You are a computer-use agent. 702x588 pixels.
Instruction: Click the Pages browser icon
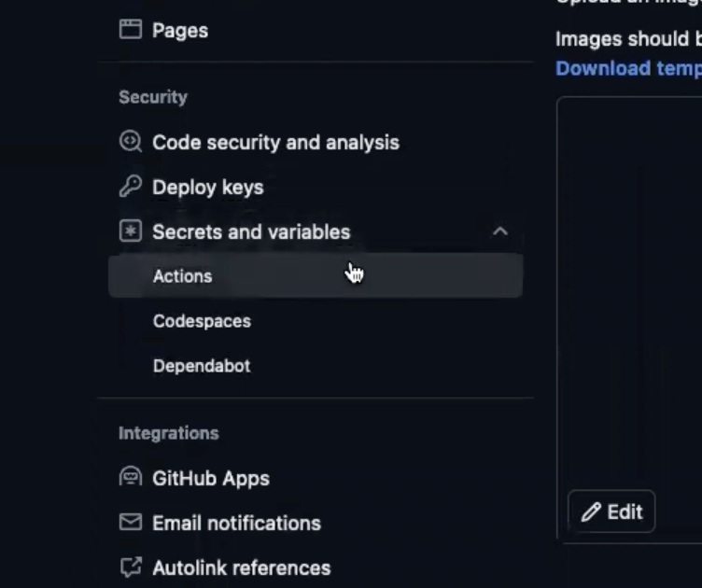pyautogui.click(x=131, y=30)
